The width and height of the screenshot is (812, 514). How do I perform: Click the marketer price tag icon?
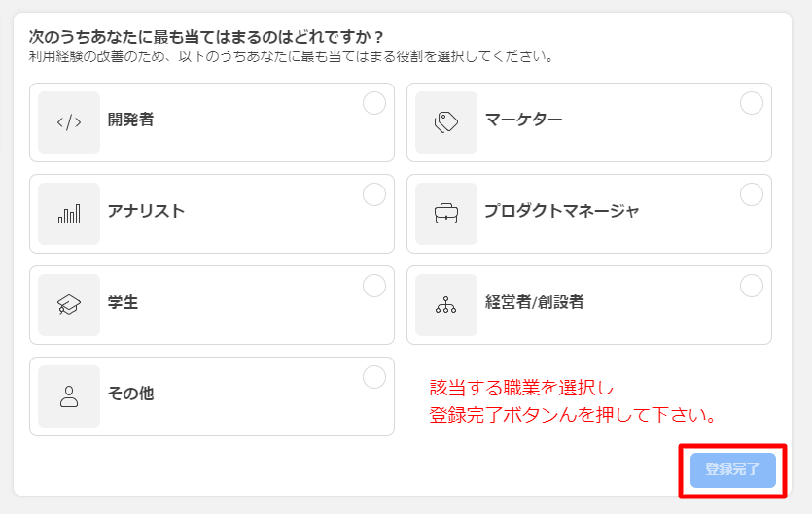coord(446,122)
